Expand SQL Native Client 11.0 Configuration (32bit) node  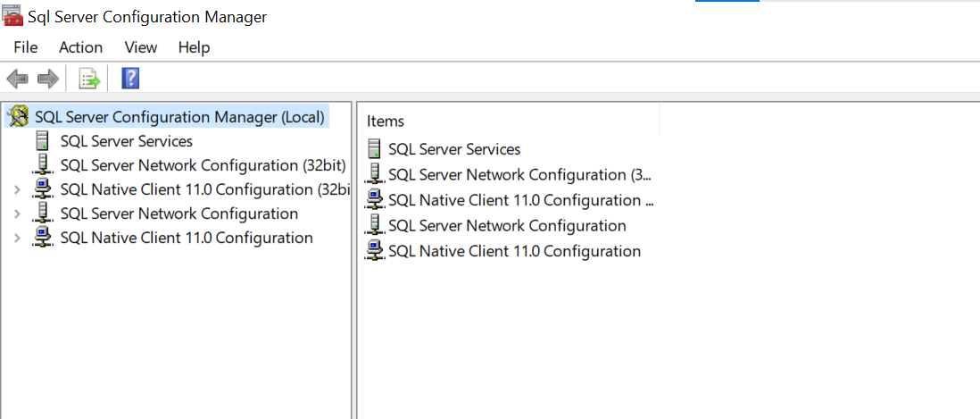pyautogui.click(x=17, y=189)
